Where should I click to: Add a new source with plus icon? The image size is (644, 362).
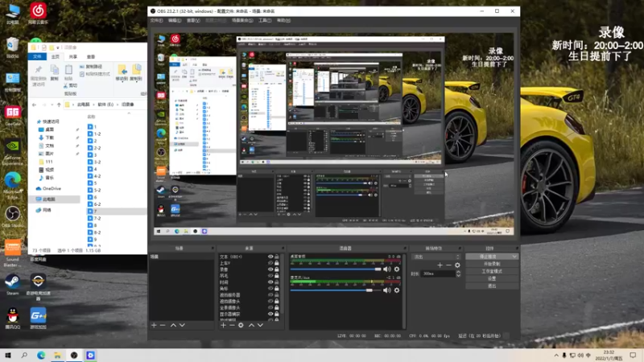click(x=223, y=325)
